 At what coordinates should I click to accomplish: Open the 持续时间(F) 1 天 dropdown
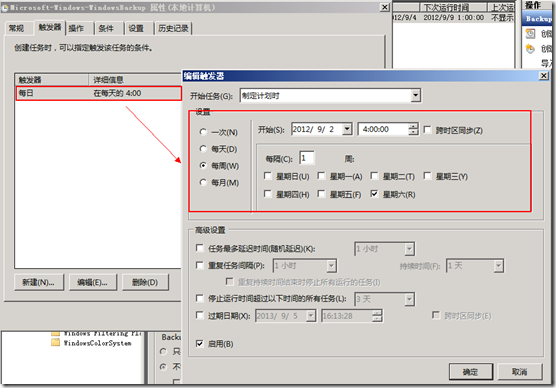click(x=499, y=266)
